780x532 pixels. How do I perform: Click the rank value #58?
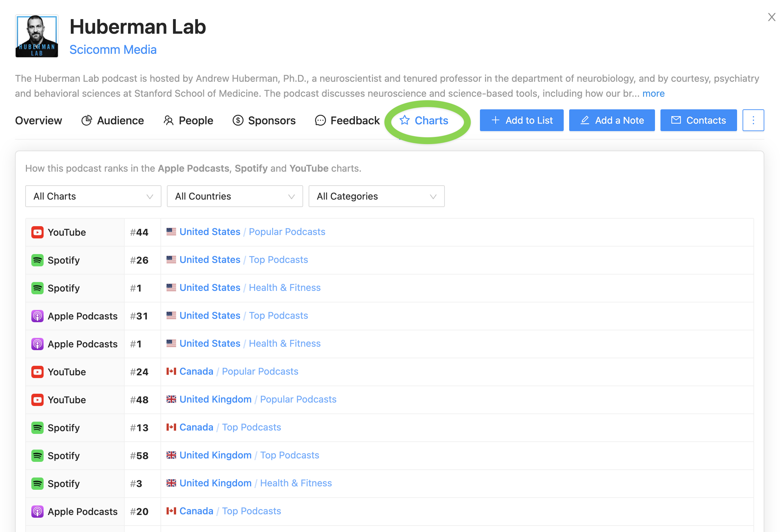click(139, 456)
